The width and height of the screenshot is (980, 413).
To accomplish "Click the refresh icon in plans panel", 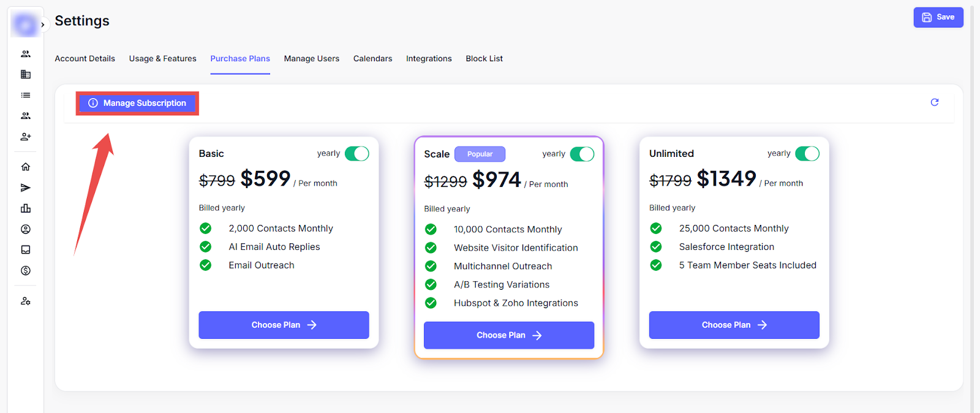I will (x=934, y=102).
